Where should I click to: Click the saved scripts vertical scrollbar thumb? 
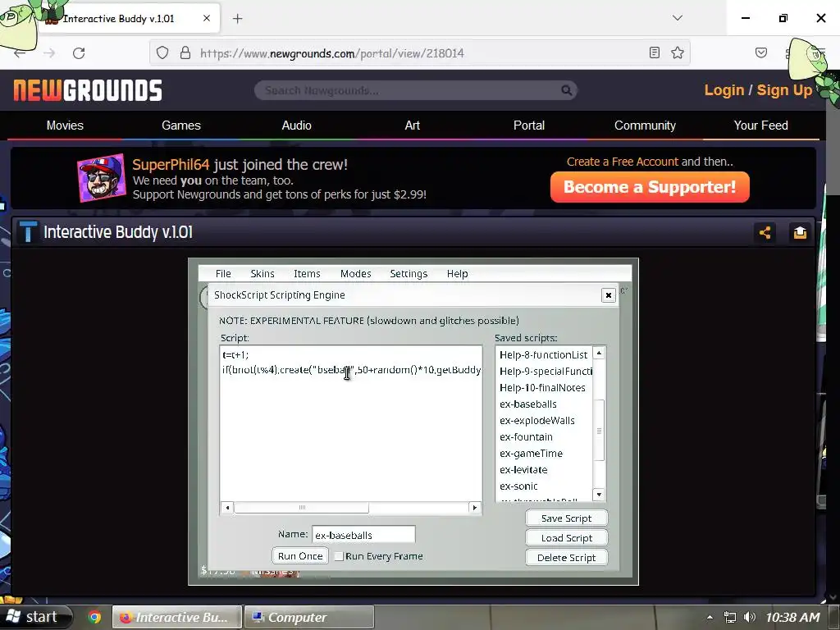pyautogui.click(x=599, y=430)
